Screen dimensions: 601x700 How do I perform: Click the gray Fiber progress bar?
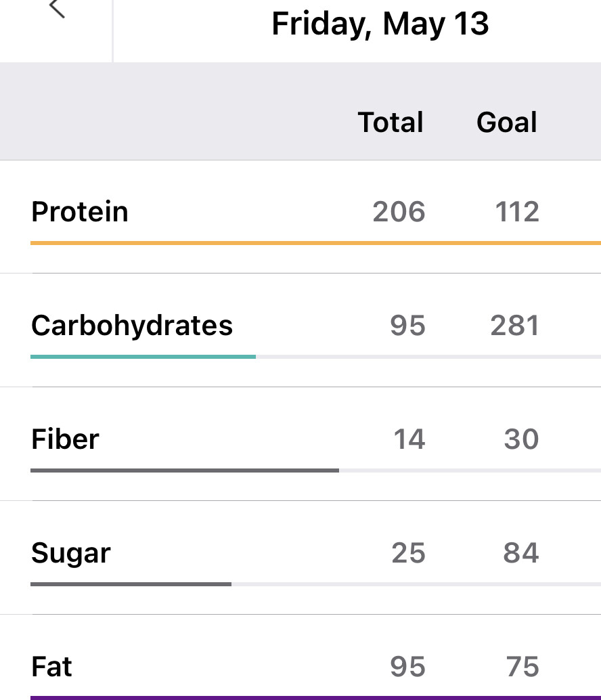point(185,470)
